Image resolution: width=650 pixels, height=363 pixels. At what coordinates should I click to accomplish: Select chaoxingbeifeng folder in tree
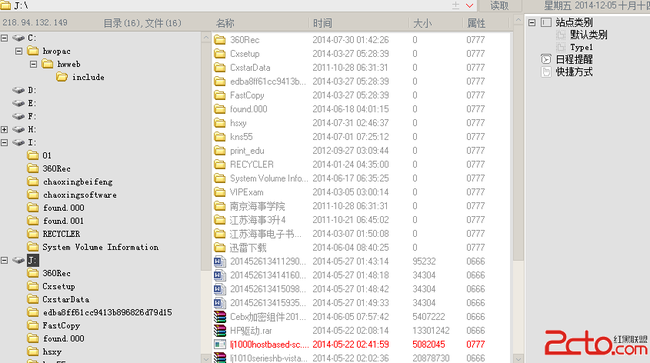point(78,182)
